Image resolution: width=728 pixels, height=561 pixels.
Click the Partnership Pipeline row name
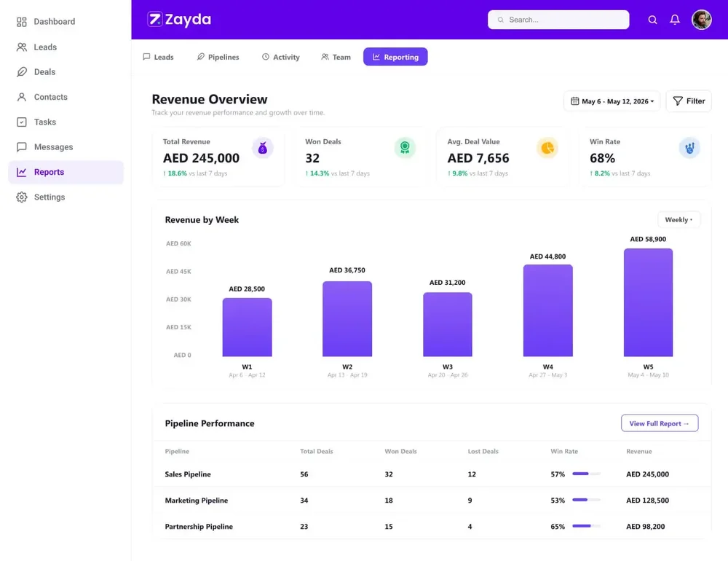pos(199,527)
